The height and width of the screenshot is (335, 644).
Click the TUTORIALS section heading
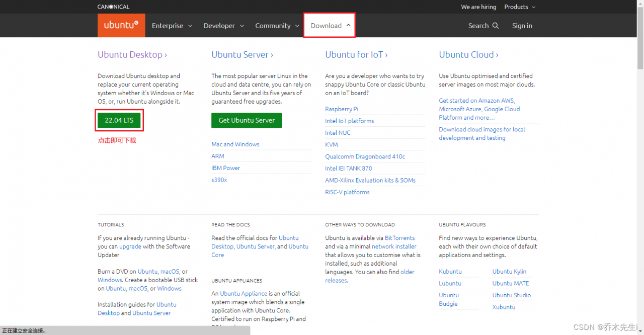(x=111, y=225)
